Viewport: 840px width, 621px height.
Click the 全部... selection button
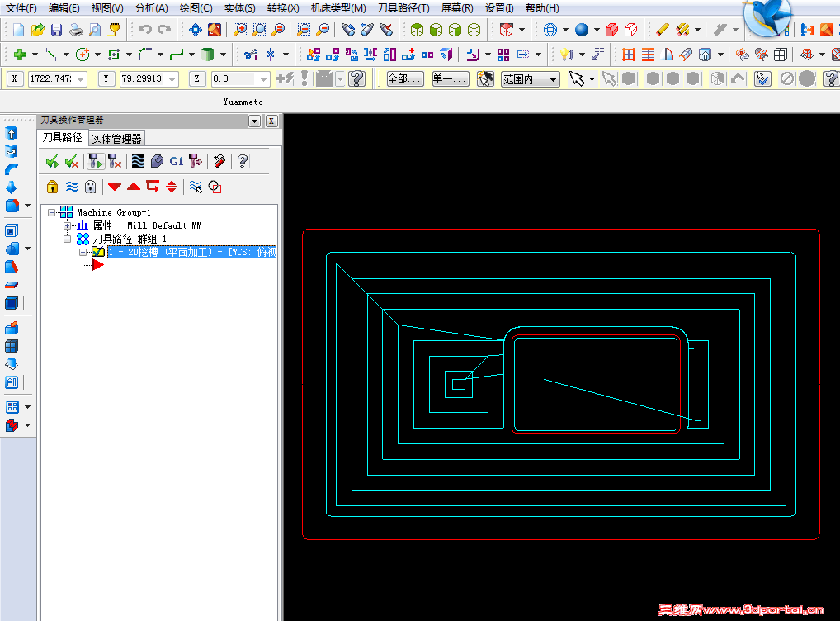[x=405, y=79]
